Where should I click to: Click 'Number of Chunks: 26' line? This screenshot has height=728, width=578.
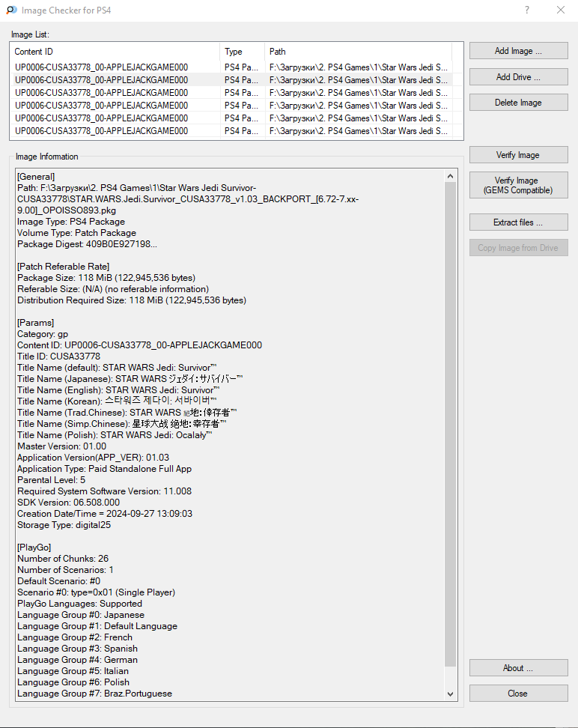63,559
